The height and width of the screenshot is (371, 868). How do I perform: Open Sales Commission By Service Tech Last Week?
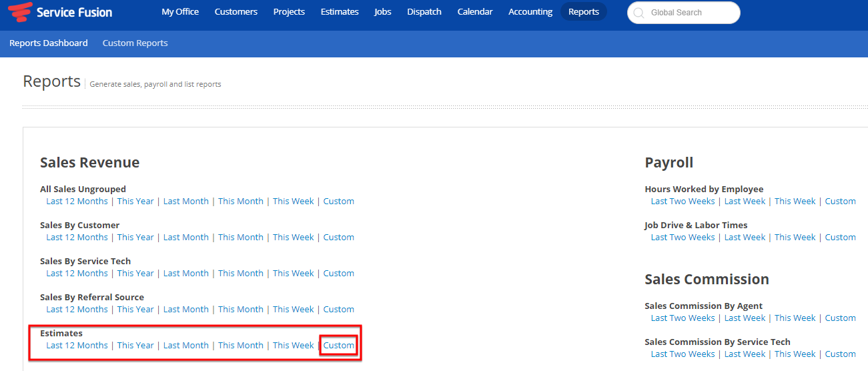(745, 354)
